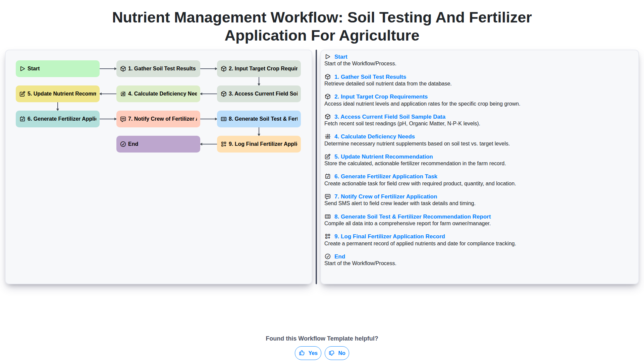Click the report icon in Generate Soil Test node
Viewport: 644px width, 362px height.
coord(224,119)
